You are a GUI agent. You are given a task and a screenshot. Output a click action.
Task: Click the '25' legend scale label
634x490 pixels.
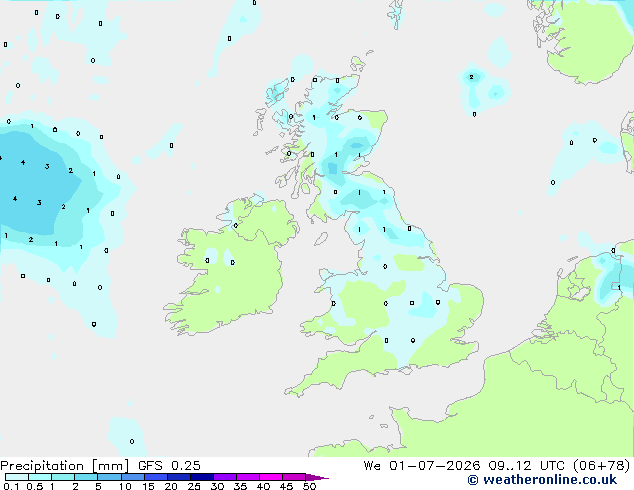coord(194,486)
